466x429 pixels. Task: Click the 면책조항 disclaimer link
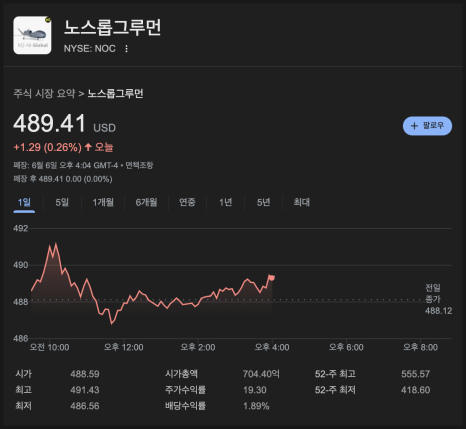(139, 165)
